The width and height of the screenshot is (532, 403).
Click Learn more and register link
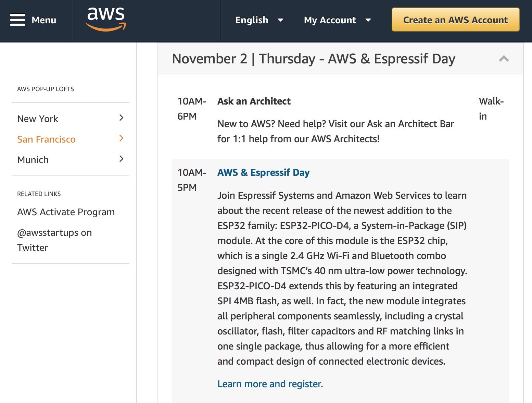tap(270, 384)
